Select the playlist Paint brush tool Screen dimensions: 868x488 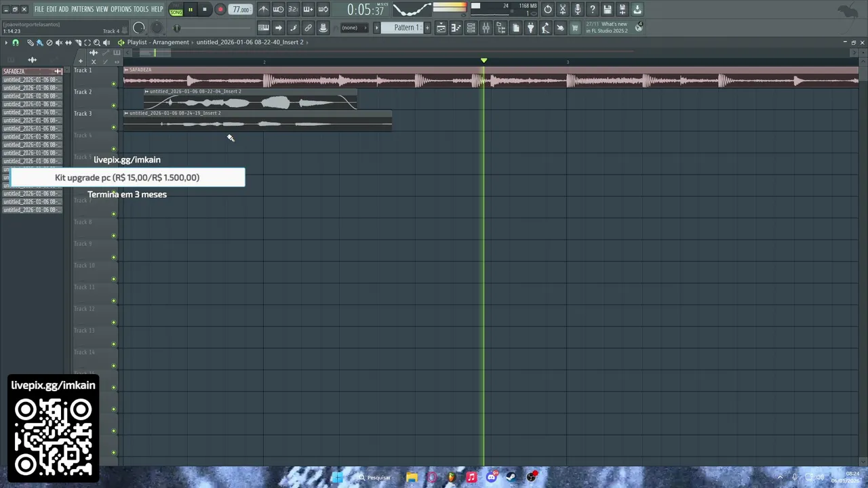coord(39,43)
